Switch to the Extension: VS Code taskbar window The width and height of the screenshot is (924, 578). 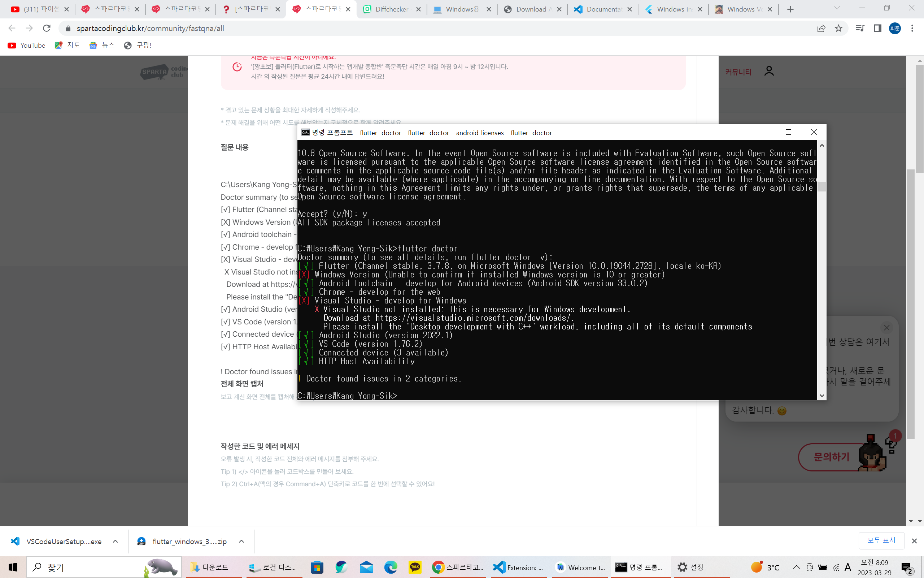[x=518, y=567]
